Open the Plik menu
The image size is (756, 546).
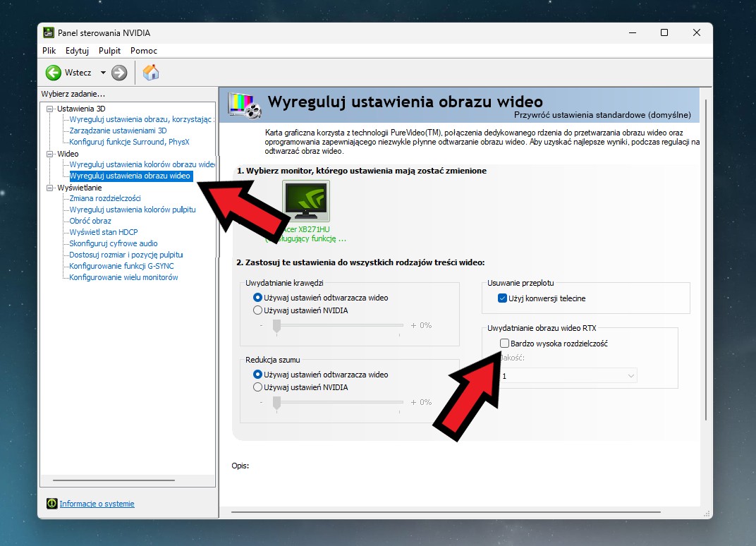coord(49,51)
